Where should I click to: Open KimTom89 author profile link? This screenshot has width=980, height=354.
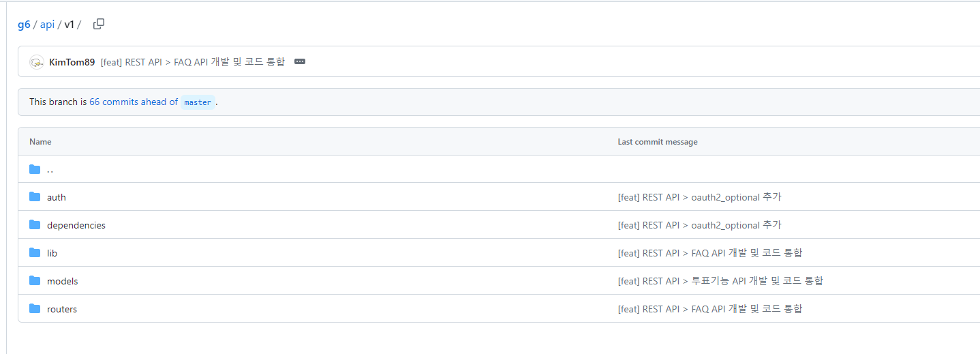tap(72, 62)
